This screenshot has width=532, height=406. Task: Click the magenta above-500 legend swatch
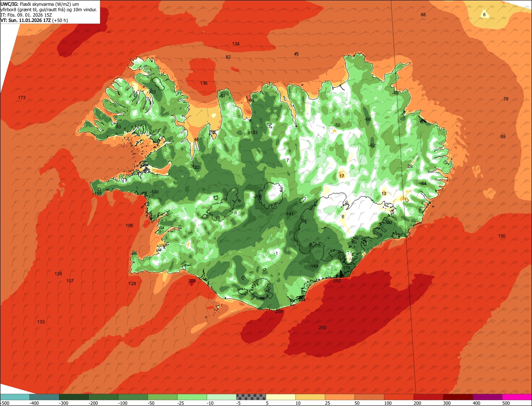coord(517,397)
